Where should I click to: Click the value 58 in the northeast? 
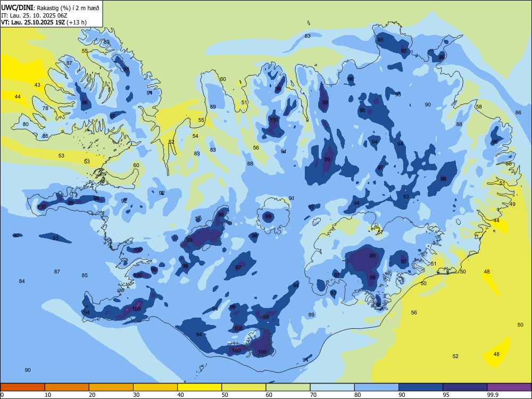pos(479,106)
